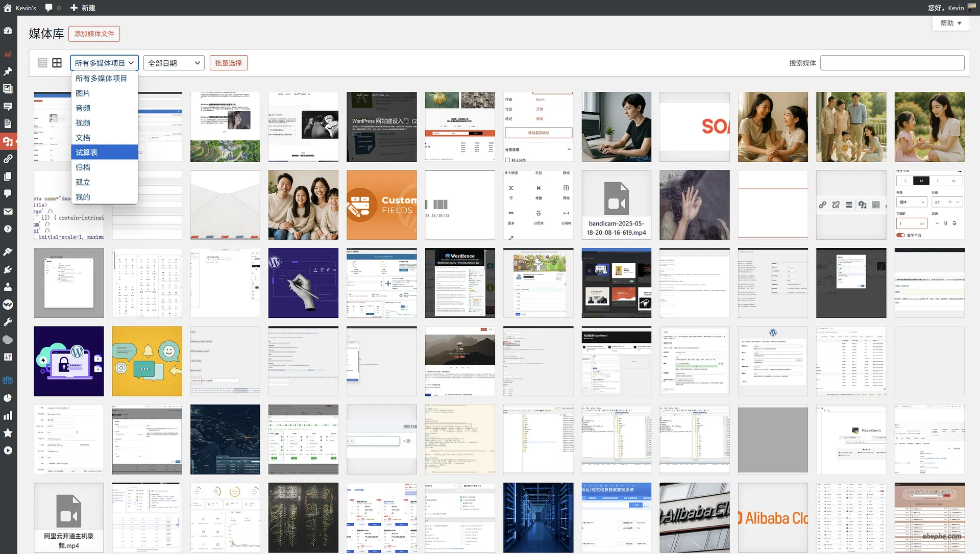This screenshot has width=980, height=554.
Task: Open the Users person icon in sidebar
Action: 8,287
